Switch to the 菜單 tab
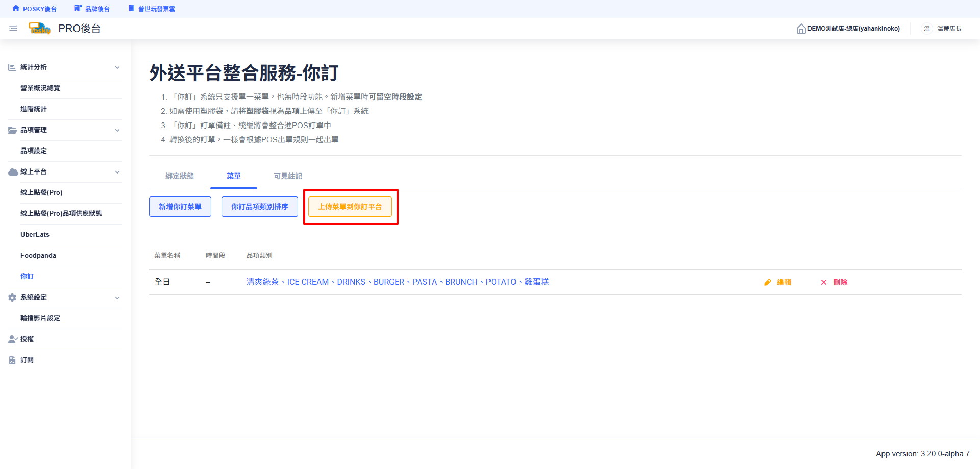Screen dimensions: 980x469 (234, 176)
